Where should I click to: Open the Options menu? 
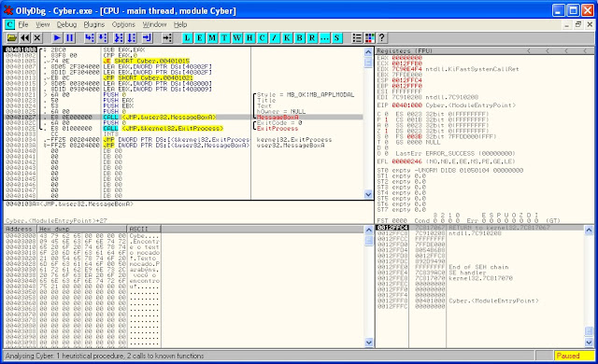coord(123,25)
